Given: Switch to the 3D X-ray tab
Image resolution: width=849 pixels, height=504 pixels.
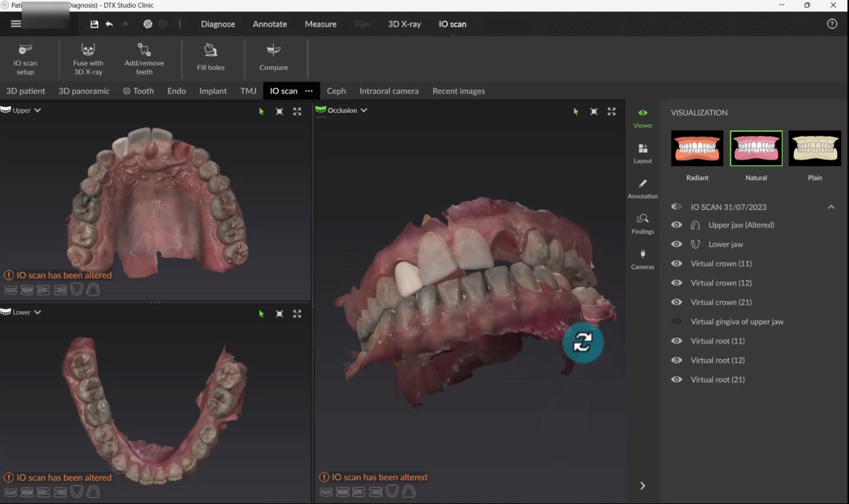Looking at the screenshot, I should [404, 24].
